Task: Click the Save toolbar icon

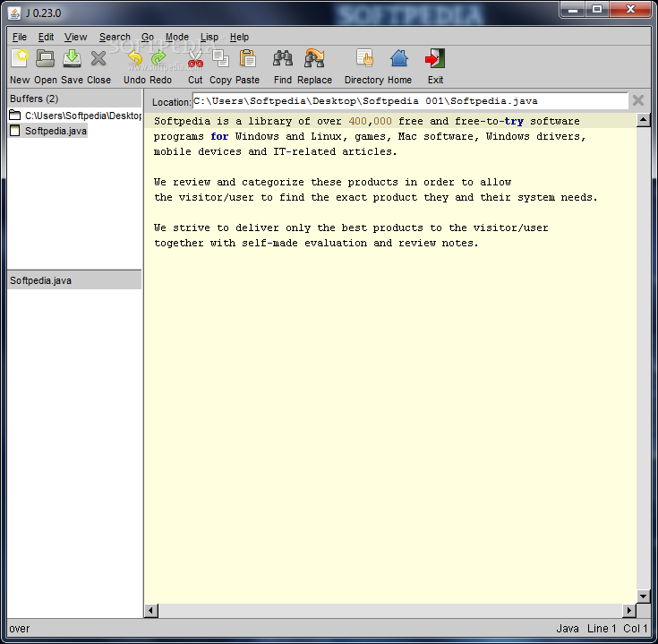Action: click(x=73, y=58)
